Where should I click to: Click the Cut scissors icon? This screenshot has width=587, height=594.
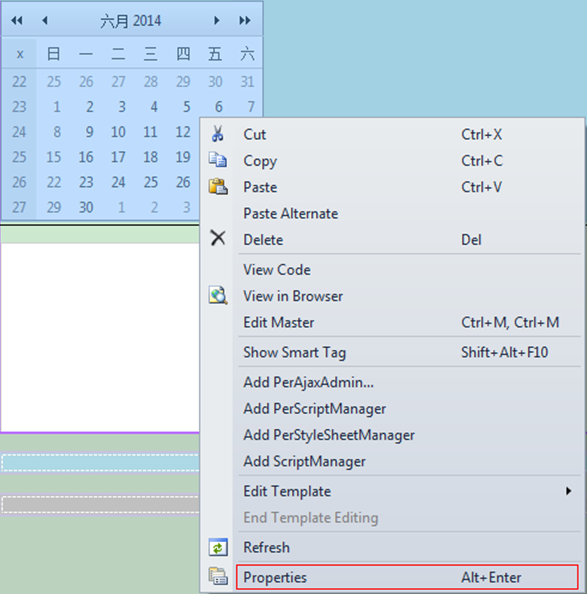217,134
